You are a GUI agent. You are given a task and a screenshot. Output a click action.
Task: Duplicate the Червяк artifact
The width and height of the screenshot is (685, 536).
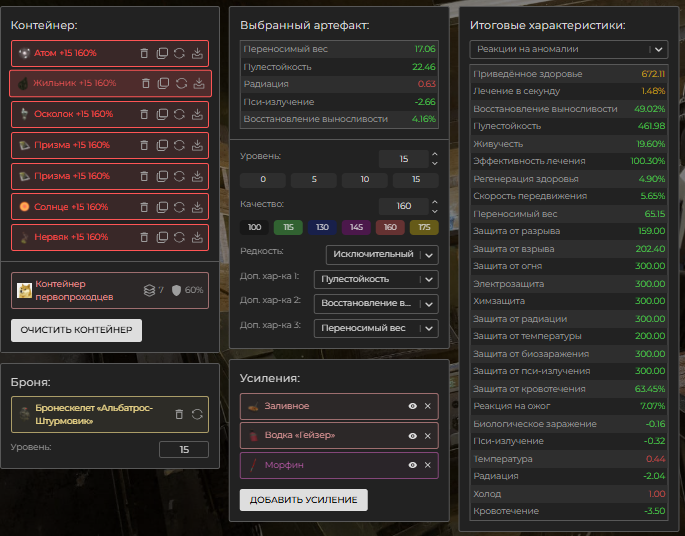(162, 237)
